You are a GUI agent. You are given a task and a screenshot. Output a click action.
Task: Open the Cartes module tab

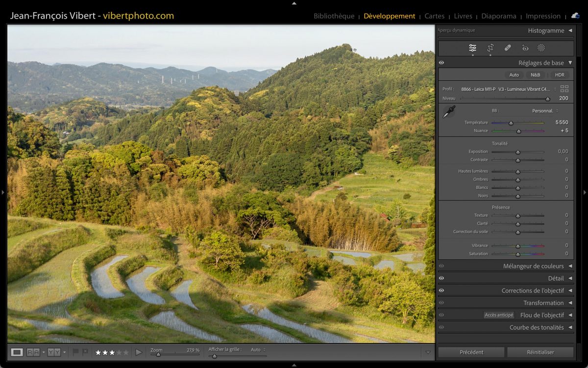coord(434,16)
